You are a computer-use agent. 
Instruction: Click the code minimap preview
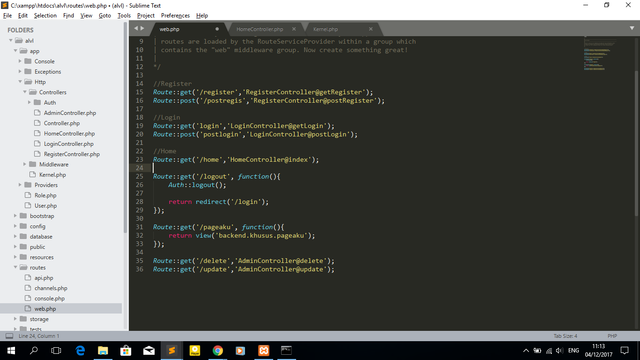[599, 55]
